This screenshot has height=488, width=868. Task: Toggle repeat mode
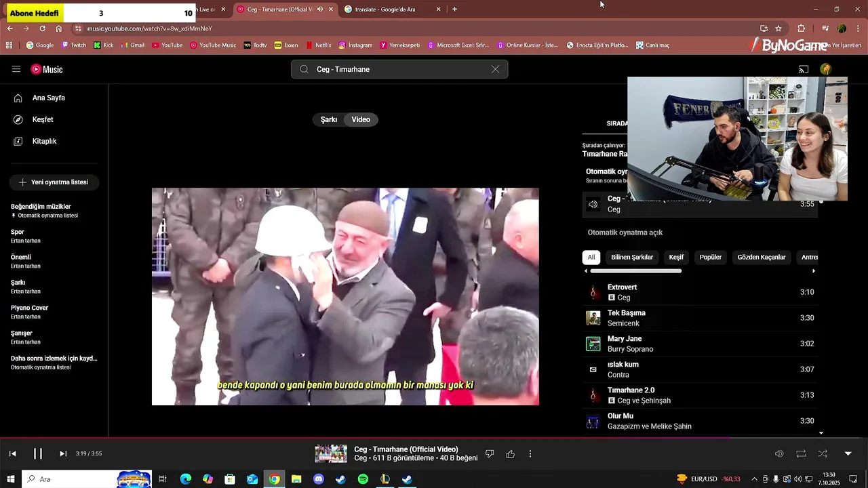point(801,453)
